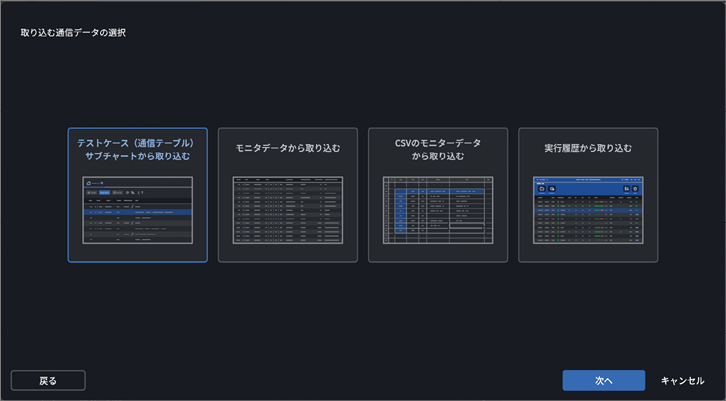Click the test case subchart preview thumbnail
The image size is (726, 401).
tap(138, 210)
